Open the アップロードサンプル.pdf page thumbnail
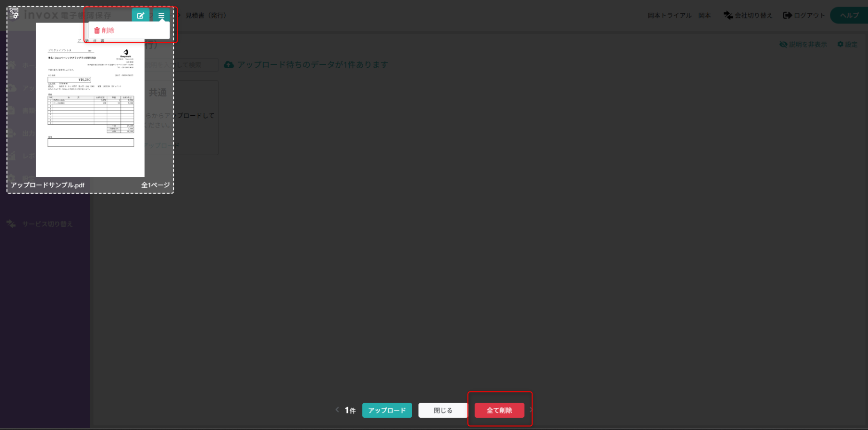This screenshot has height=430, width=868. [90, 100]
